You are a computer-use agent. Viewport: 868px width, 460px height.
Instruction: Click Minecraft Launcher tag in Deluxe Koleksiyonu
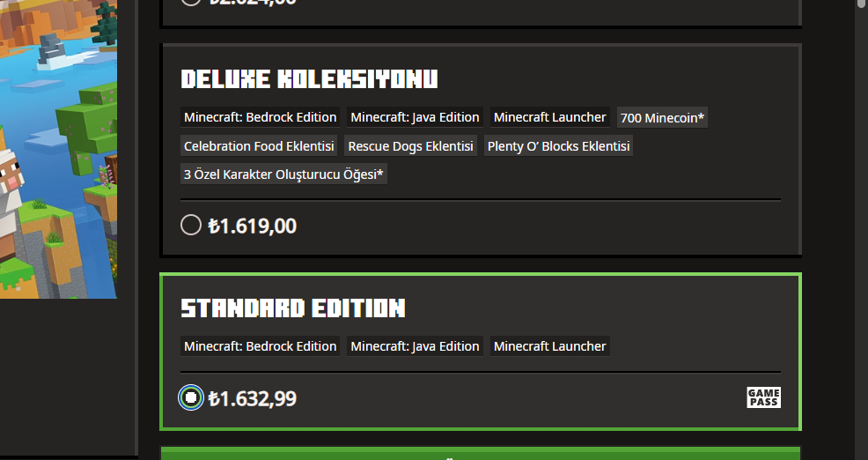tap(549, 117)
